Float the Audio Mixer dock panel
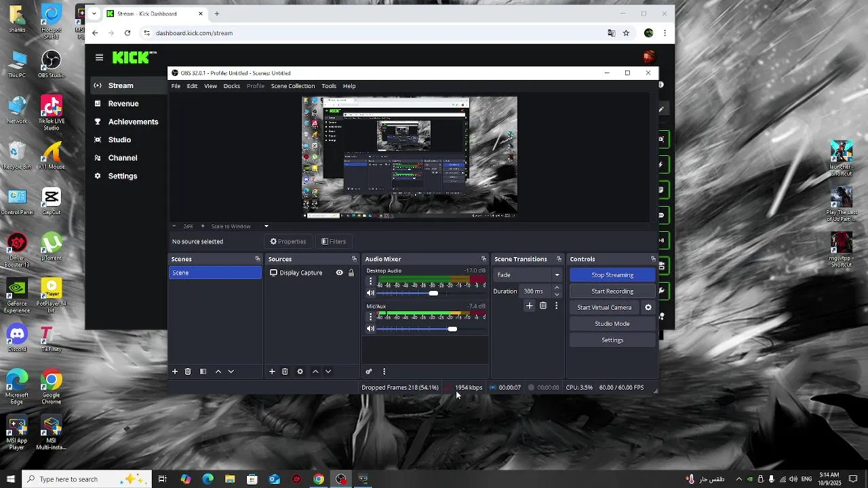Image resolution: width=868 pixels, height=488 pixels. click(484, 259)
